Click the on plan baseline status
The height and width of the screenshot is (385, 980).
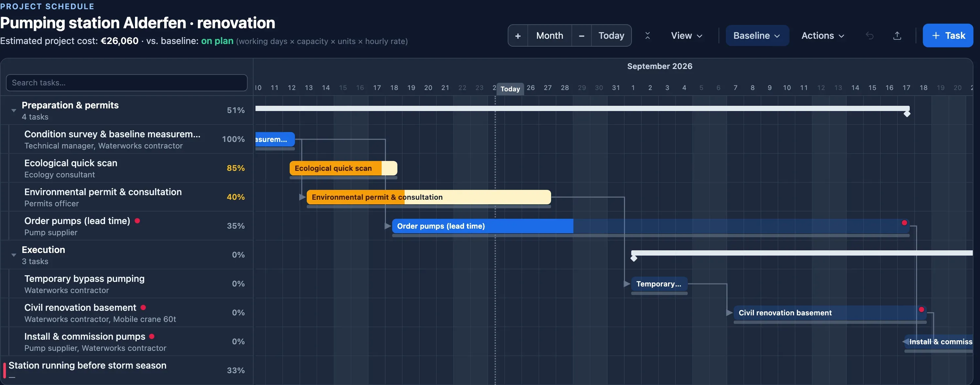tap(217, 41)
